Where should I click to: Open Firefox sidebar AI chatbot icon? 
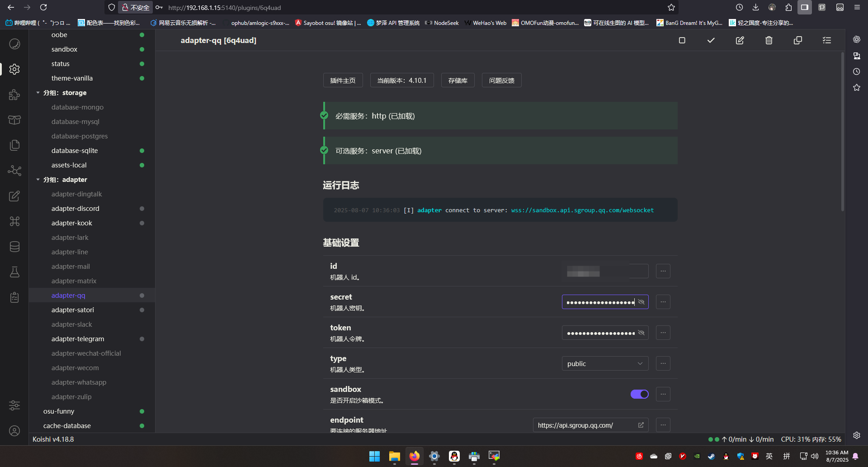[857, 39]
